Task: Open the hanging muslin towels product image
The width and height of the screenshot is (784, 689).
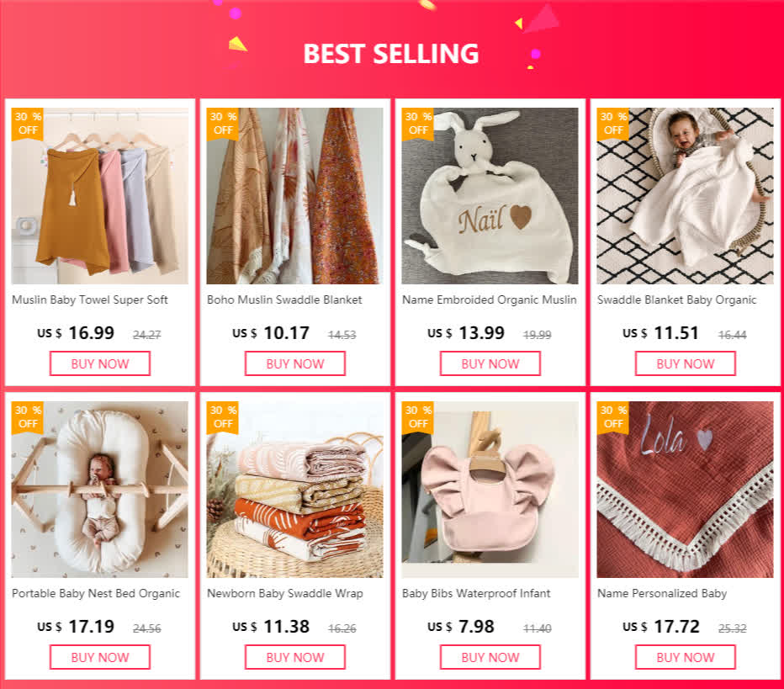Action: 100,196
